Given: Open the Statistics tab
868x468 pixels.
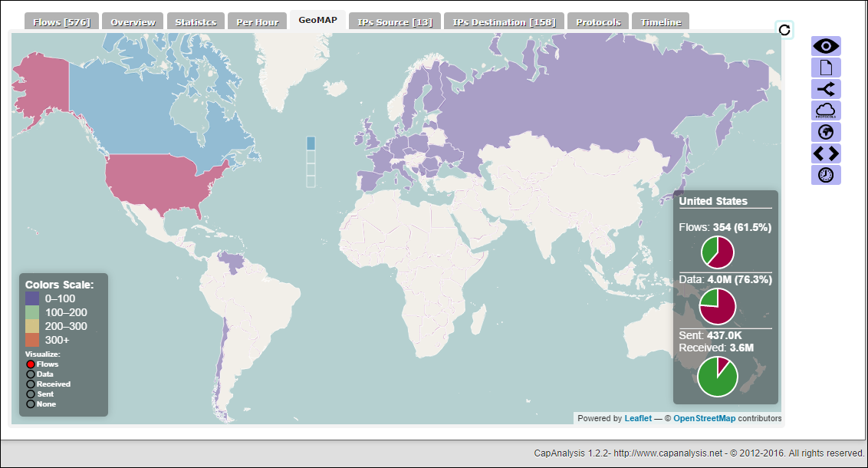Looking at the screenshot, I should point(196,21).
